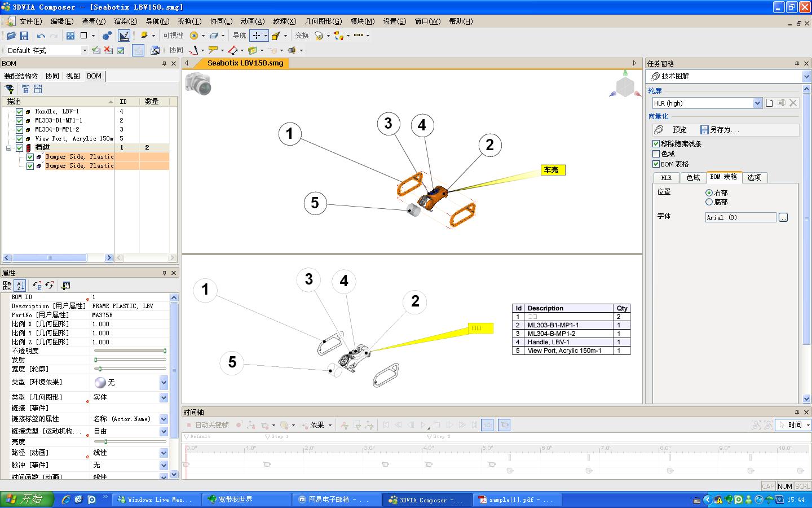Disable the BOM 表格 checkbox

pyautogui.click(x=656, y=164)
